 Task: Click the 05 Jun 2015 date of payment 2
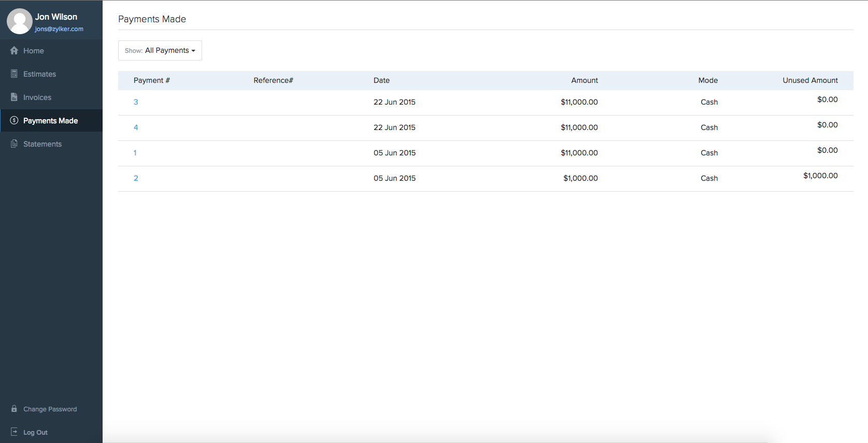click(394, 178)
